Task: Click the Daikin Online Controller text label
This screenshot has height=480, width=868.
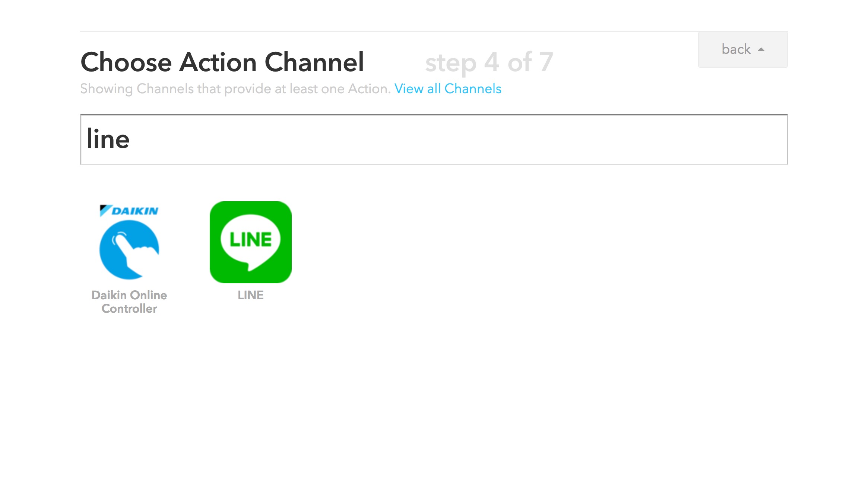Action: pyautogui.click(x=129, y=302)
